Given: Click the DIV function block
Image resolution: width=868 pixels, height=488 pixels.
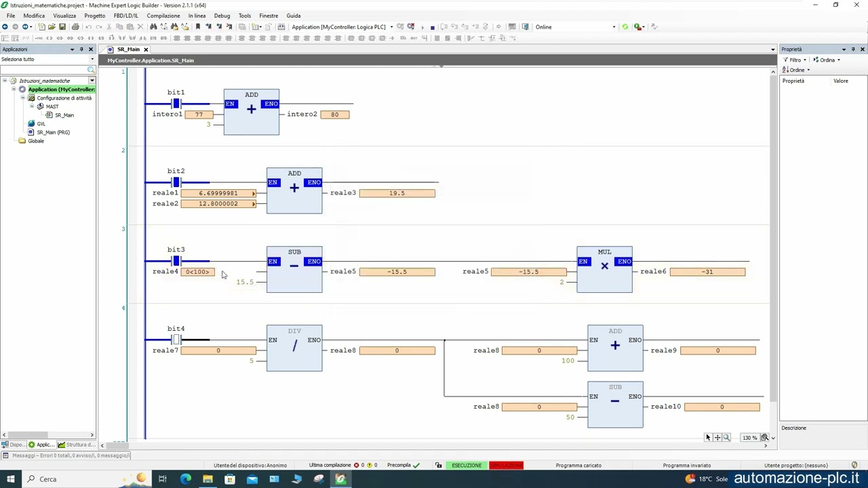Looking at the screenshot, I should pyautogui.click(x=294, y=348).
